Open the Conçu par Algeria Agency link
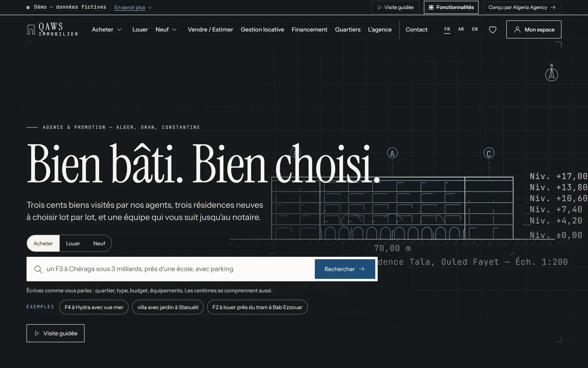The image size is (588, 368). (x=522, y=7)
